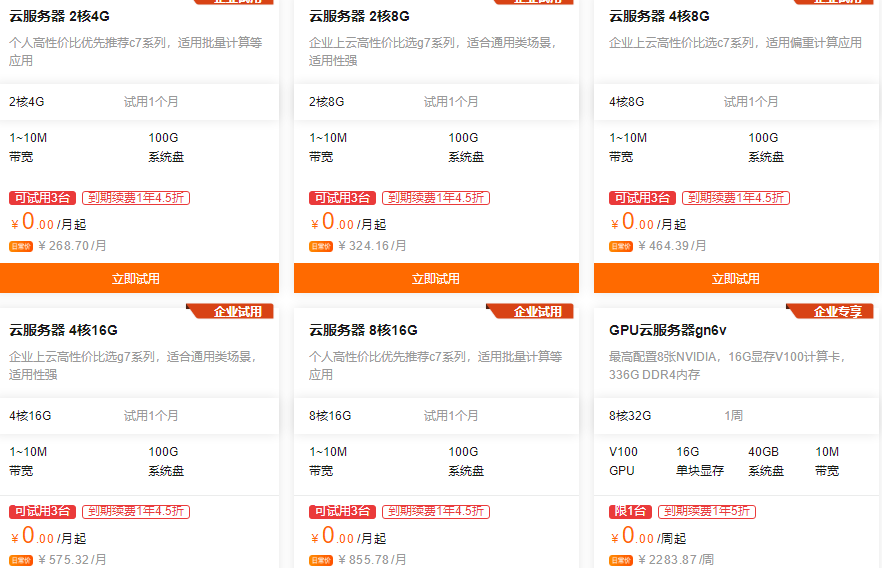Select 到期续费1年4.5折 tag on 2核8G card
The image size is (882, 568).
(436, 198)
